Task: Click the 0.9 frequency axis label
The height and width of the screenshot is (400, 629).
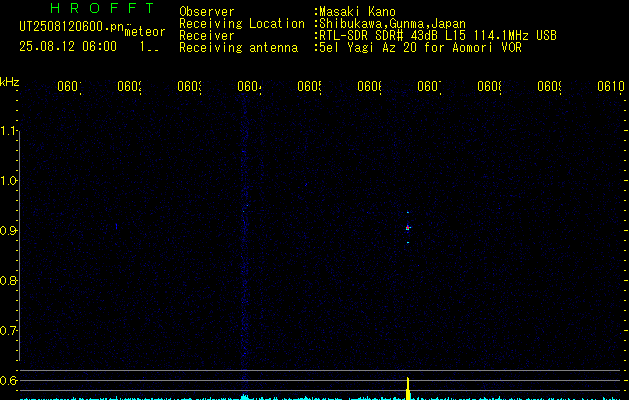Action: tap(8, 231)
